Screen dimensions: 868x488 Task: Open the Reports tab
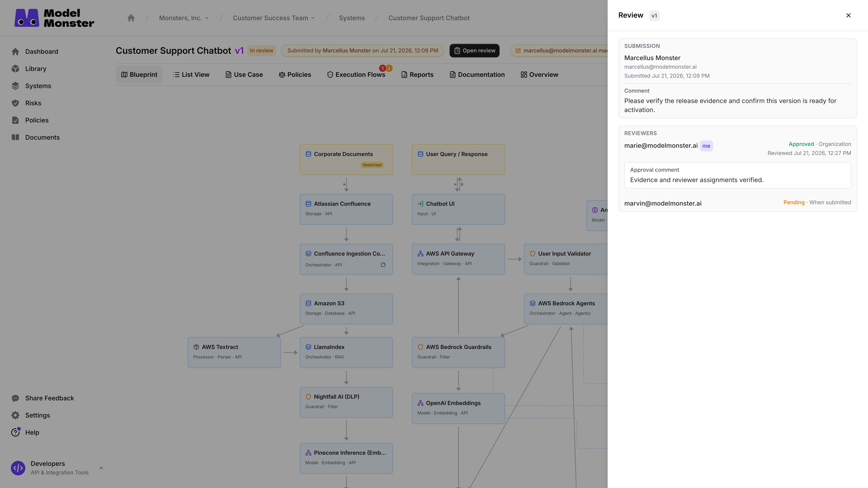pos(417,74)
